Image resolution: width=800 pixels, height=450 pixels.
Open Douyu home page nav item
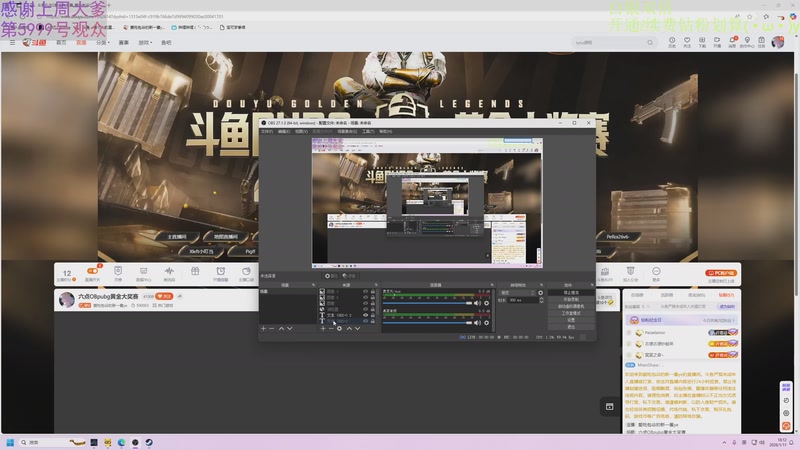pyautogui.click(x=61, y=42)
